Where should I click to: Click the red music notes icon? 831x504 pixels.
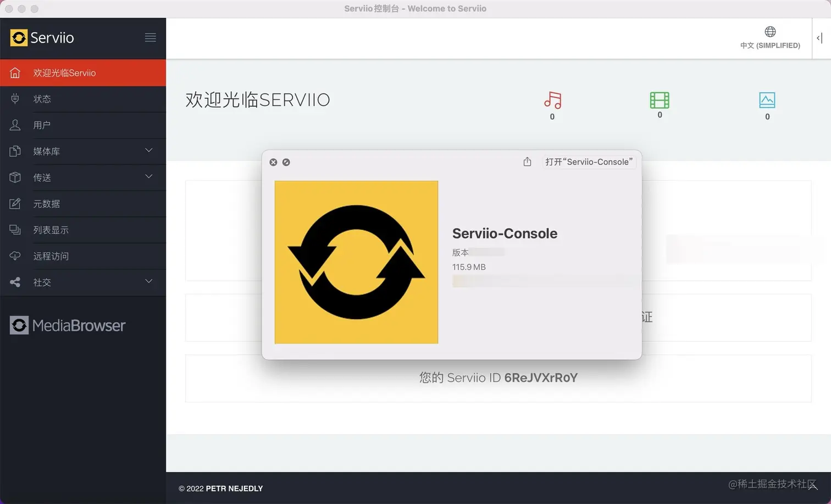tap(552, 100)
